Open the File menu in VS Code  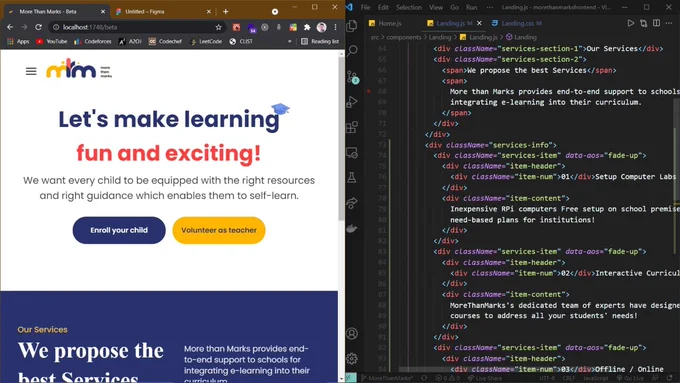point(366,7)
